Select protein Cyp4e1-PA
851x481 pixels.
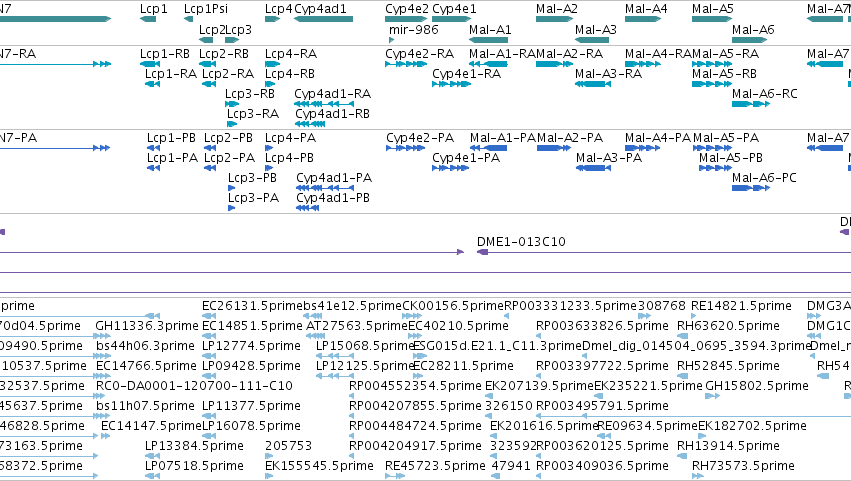[x=450, y=168]
